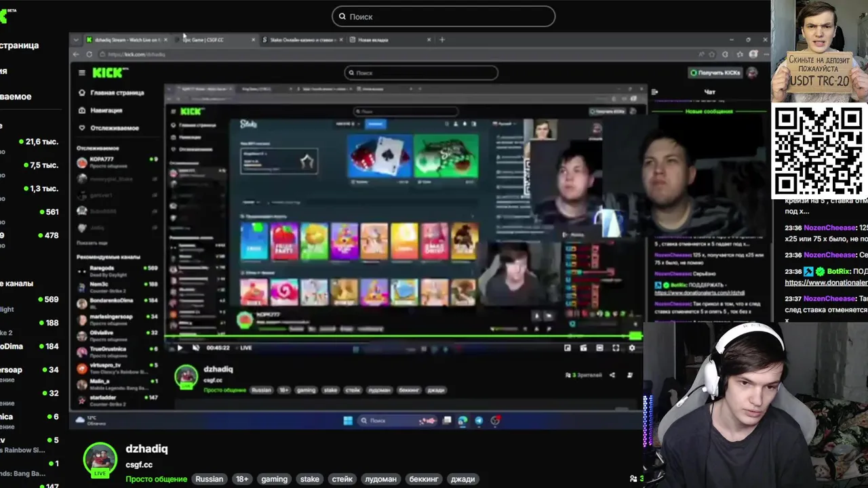Image resolution: width=868 pixels, height=488 pixels.
Task: Open recommended channel mariasingersoap
Action: [117, 319]
